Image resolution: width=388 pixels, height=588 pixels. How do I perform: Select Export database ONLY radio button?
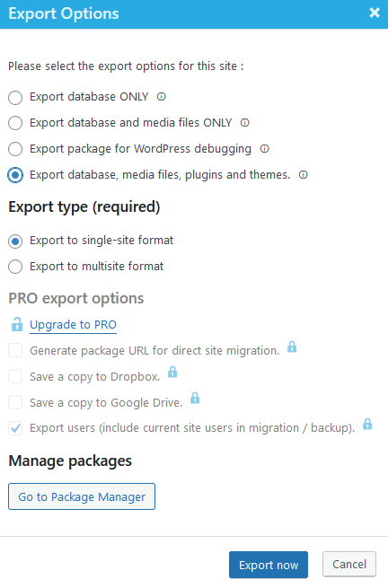[15, 98]
